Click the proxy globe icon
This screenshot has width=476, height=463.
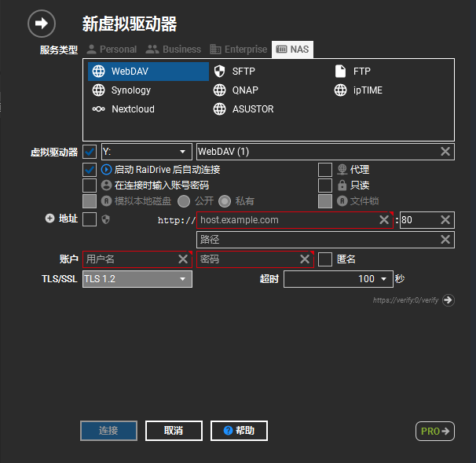tap(342, 170)
